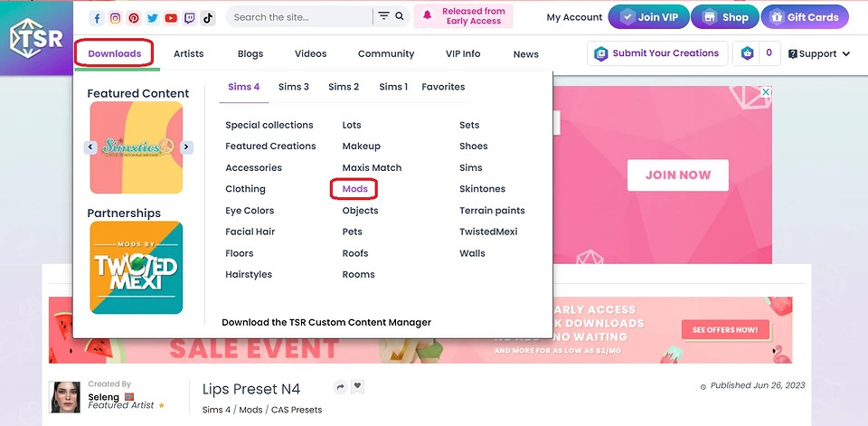The image size is (868, 426).
Task: Switch to the Sims 3 tab
Action: point(293,87)
